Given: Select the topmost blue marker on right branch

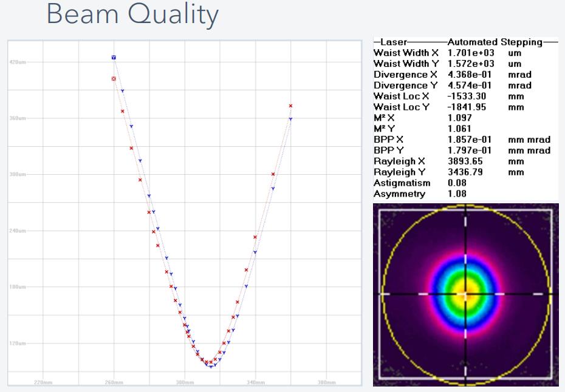Looking at the screenshot, I should (x=290, y=119).
